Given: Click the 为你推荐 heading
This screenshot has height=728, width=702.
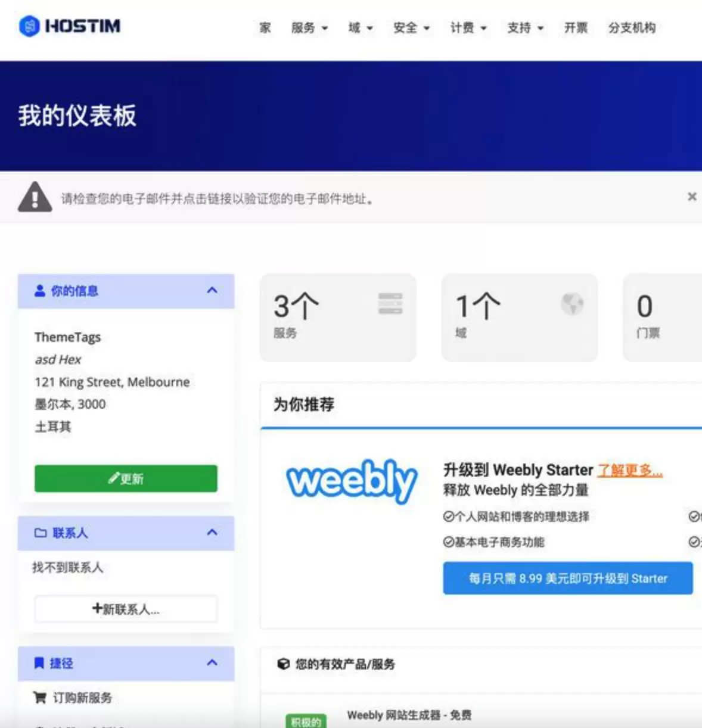Looking at the screenshot, I should pyautogui.click(x=304, y=405).
